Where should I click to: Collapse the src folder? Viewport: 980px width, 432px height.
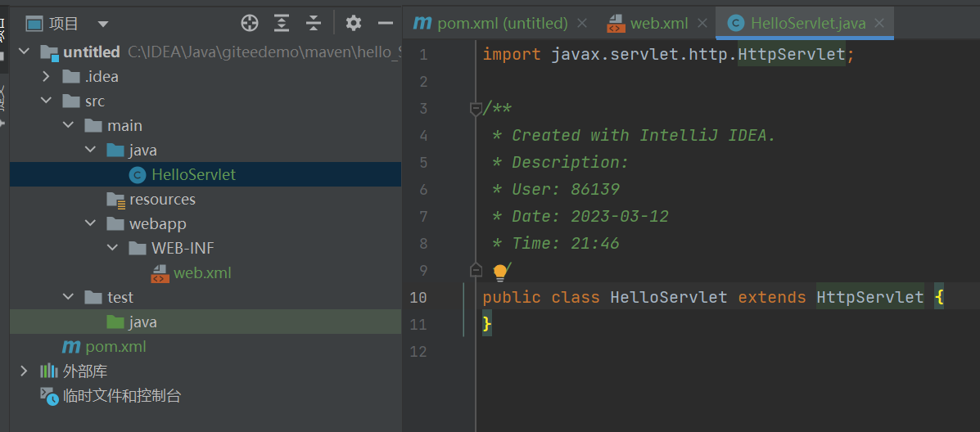tap(46, 101)
